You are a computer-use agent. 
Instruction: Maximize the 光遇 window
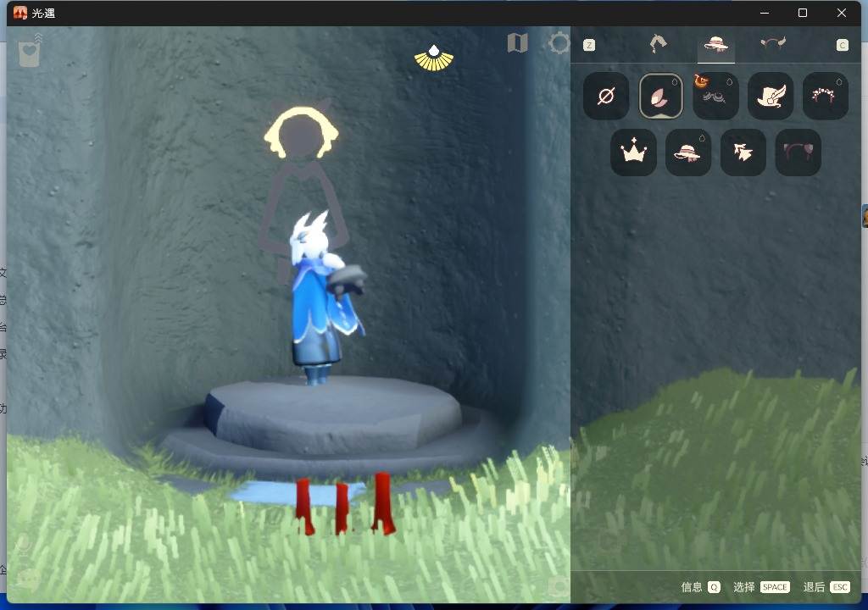point(803,13)
